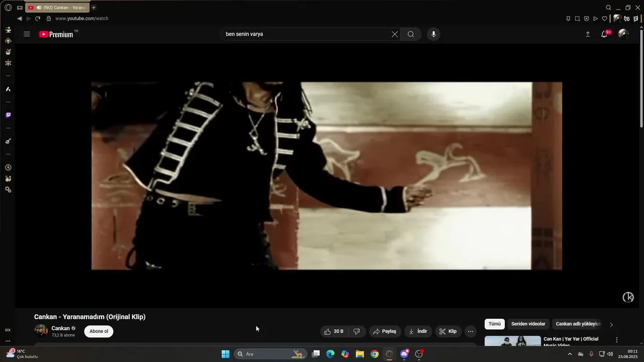The width and height of the screenshot is (644, 362).
Task: Download the video via İndir button
Action: click(x=418, y=331)
